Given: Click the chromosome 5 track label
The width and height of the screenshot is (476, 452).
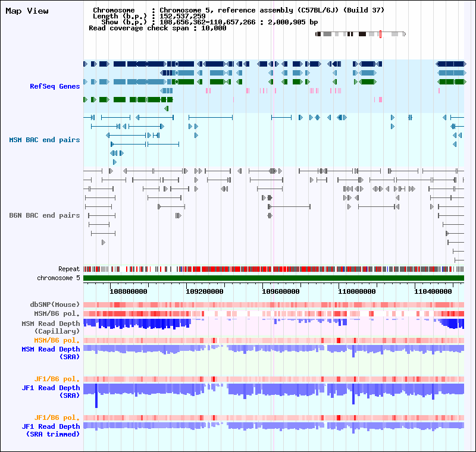Looking at the screenshot, I should click(58, 278).
